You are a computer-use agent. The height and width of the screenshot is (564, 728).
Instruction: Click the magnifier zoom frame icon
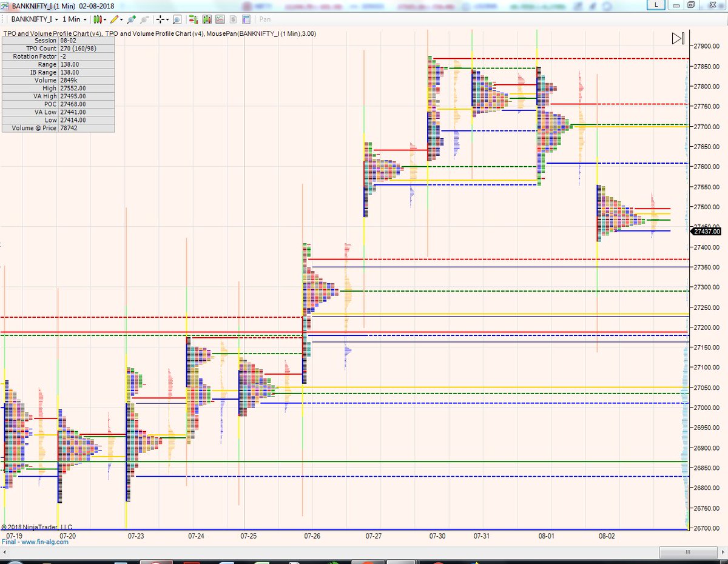coord(177,19)
